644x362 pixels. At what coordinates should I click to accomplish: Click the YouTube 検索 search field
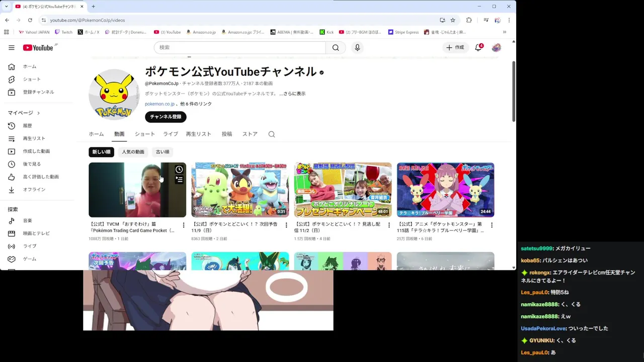tap(240, 47)
